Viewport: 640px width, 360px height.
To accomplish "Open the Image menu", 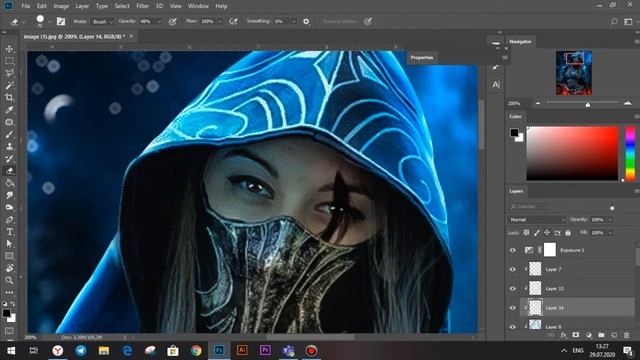I will (61, 6).
